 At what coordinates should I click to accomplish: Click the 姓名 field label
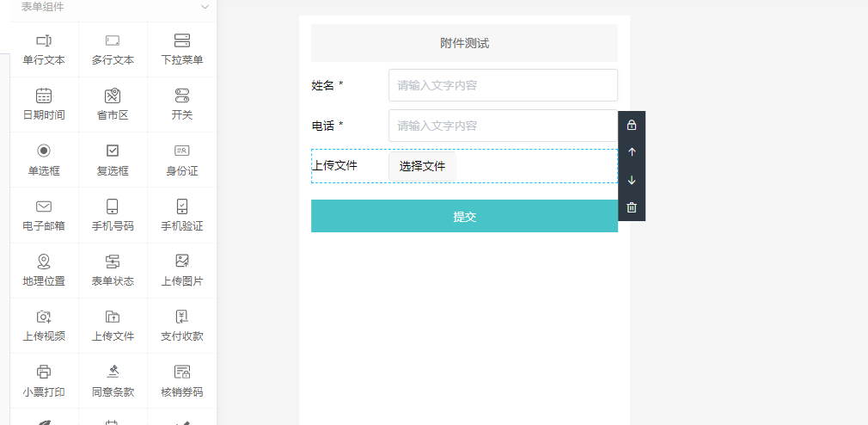327,85
